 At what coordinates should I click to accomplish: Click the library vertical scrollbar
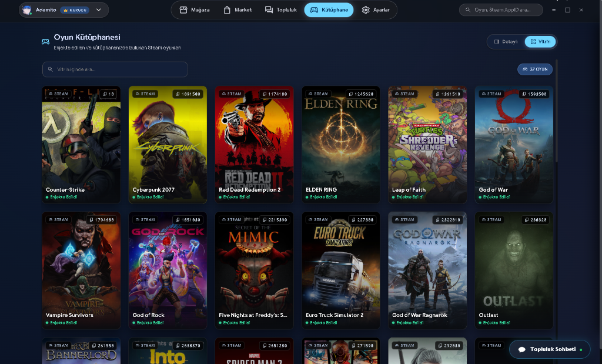(556, 111)
